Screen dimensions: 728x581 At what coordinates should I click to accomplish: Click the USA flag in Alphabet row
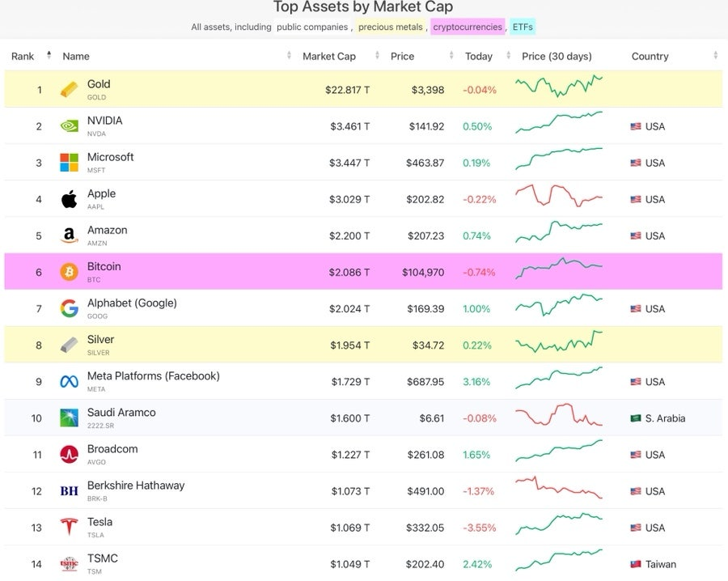pyautogui.click(x=636, y=309)
